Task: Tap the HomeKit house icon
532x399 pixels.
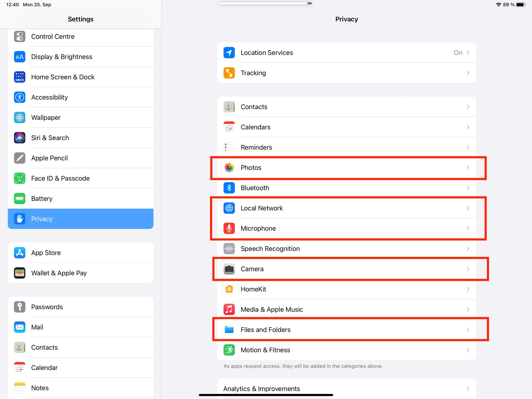Action: [x=229, y=289]
